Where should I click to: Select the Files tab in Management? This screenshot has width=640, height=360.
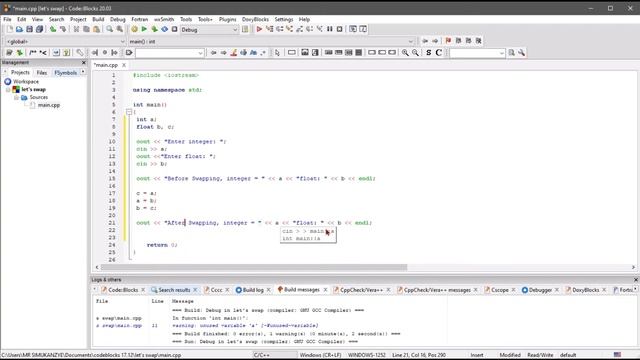[x=42, y=73]
